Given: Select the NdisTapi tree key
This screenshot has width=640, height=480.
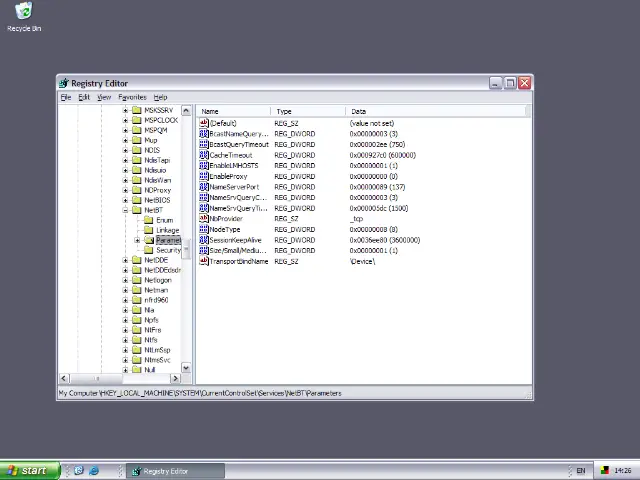Looking at the screenshot, I should [157, 160].
